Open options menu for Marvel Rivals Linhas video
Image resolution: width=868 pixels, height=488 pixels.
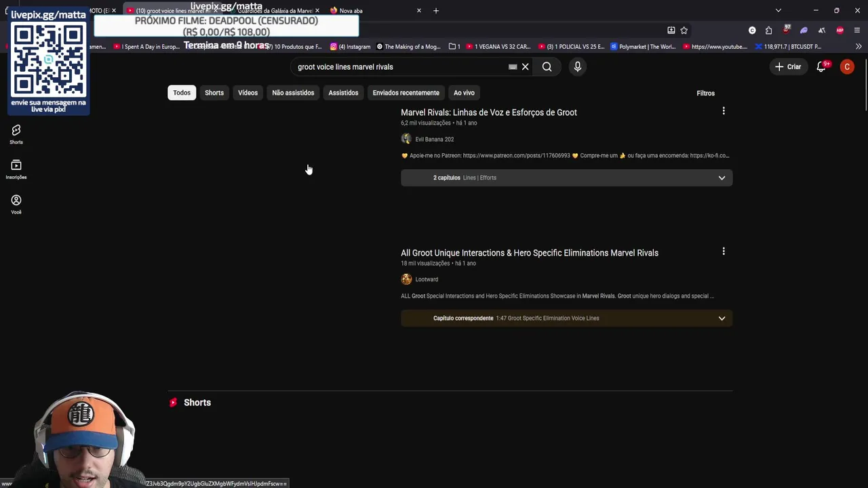pos(724,111)
